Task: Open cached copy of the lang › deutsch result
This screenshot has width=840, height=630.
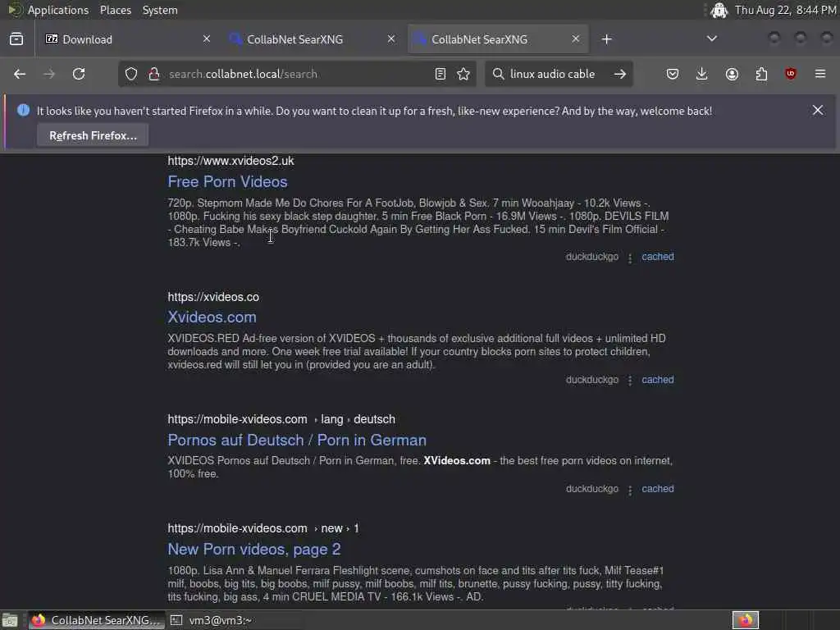Action: [x=658, y=489]
